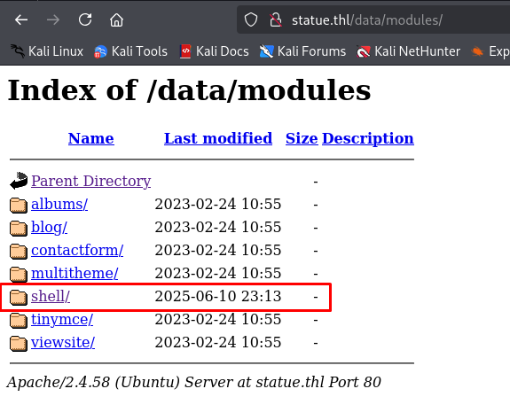Go to Parent Directory
Screen dimensions: 510x420
pyautogui.click(x=90, y=181)
